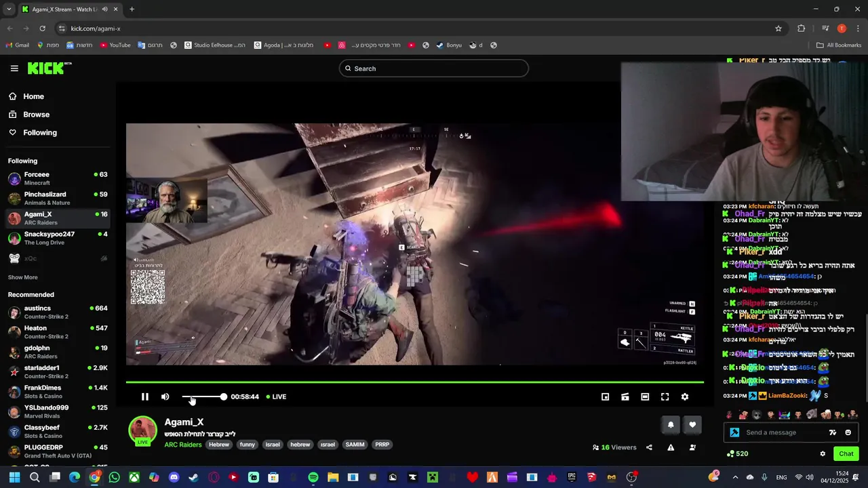868x488 pixels.
Task: Toggle notification bell for Agami_X
Action: [671, 425]
